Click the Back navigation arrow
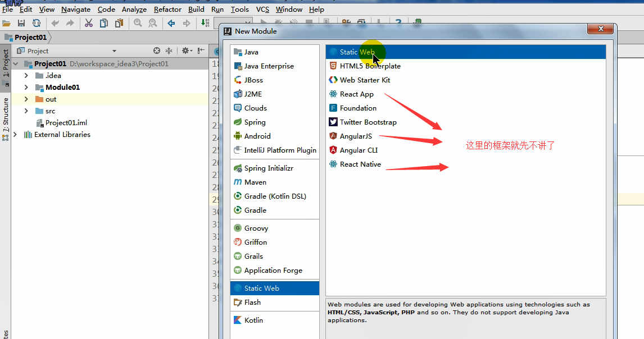644x339 pixels. (x=171, y=24)
